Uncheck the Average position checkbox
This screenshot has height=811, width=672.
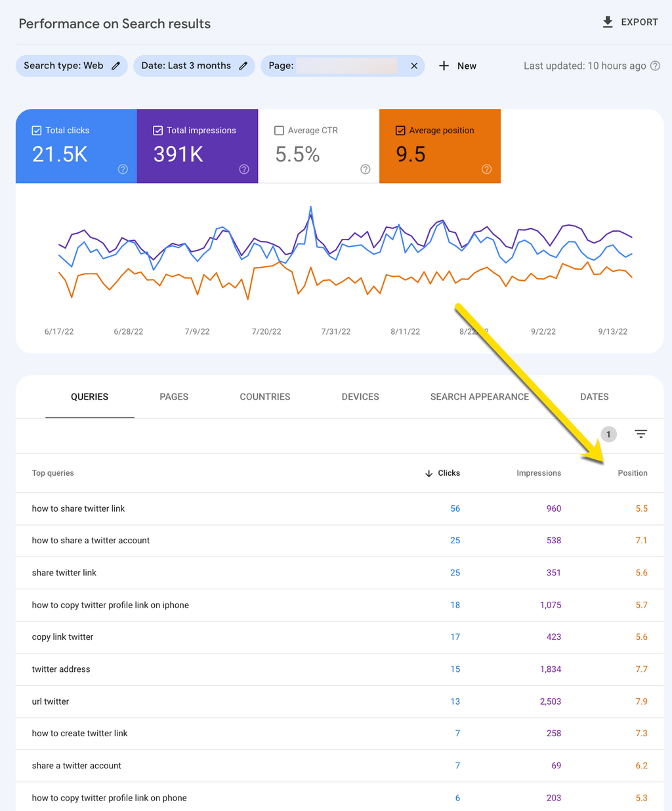click(x=400, y=131)
